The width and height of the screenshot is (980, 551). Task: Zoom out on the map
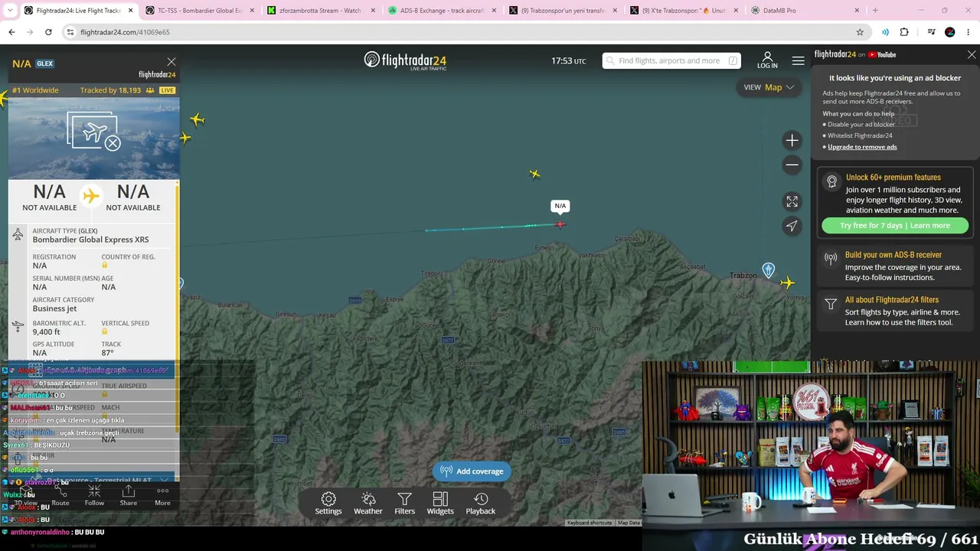pyautogui.click(x=792, y=165)
